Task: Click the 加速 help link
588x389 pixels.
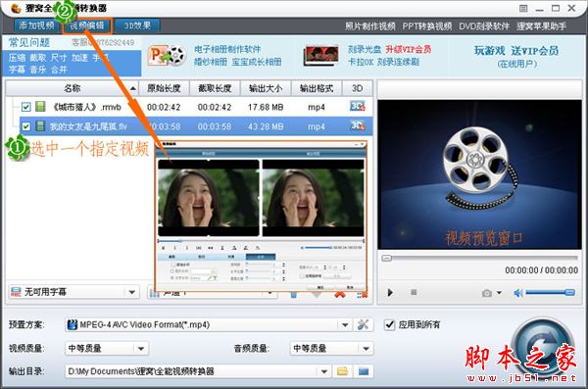Action: click(x=80, y=58)
